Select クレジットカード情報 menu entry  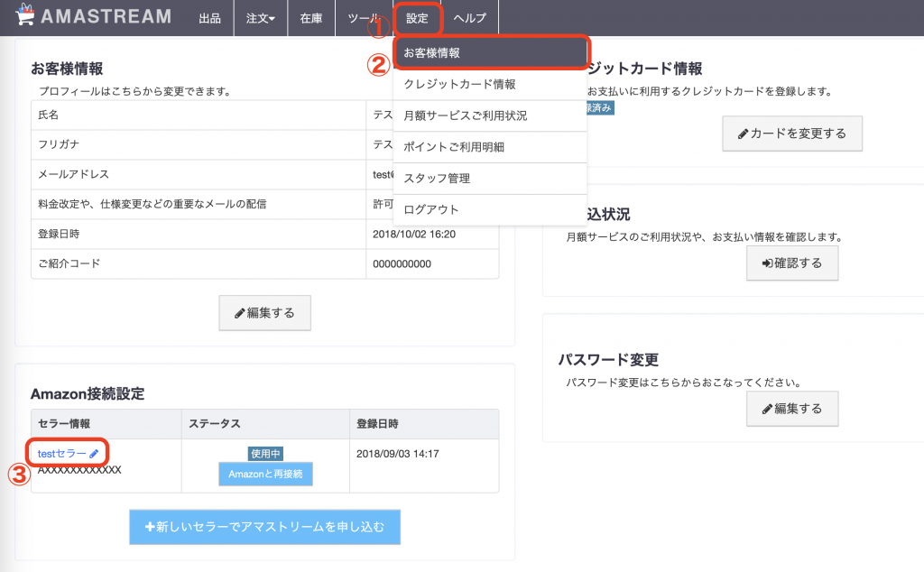click(490, 84)
